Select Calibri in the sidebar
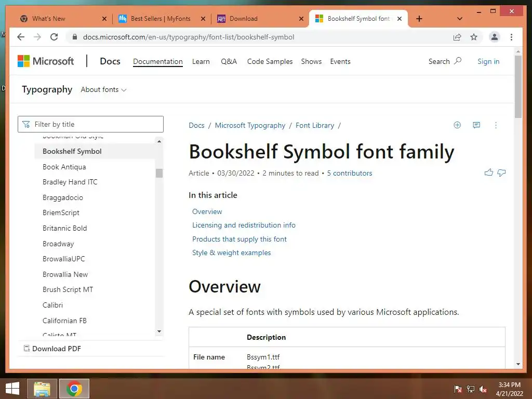The width and height of the screenshot is (532, 399). [52, 305]
